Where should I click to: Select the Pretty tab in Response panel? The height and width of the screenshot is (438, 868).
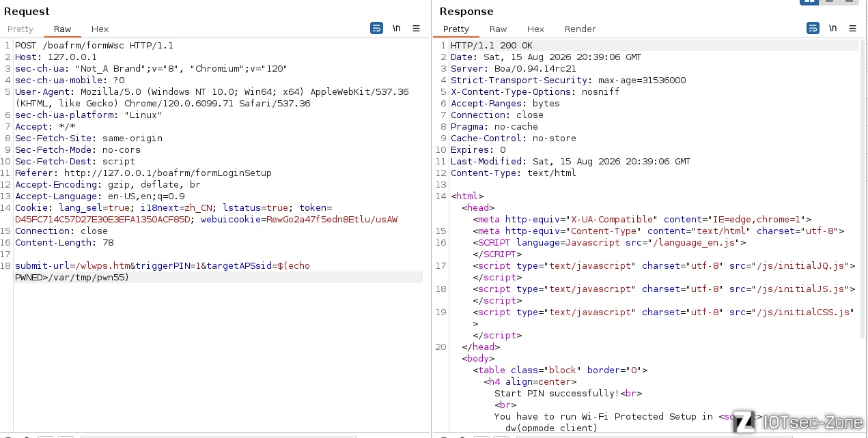(x=456, y=29)
